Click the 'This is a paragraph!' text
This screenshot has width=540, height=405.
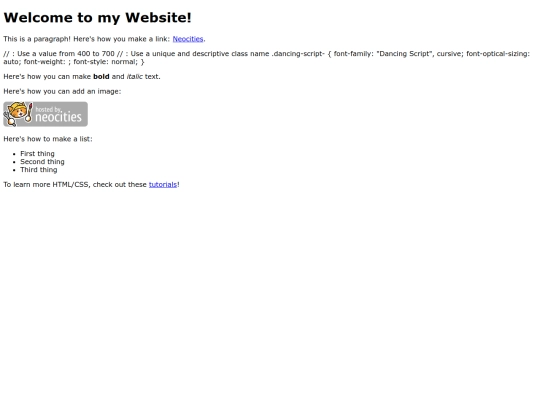click(37, 39)
